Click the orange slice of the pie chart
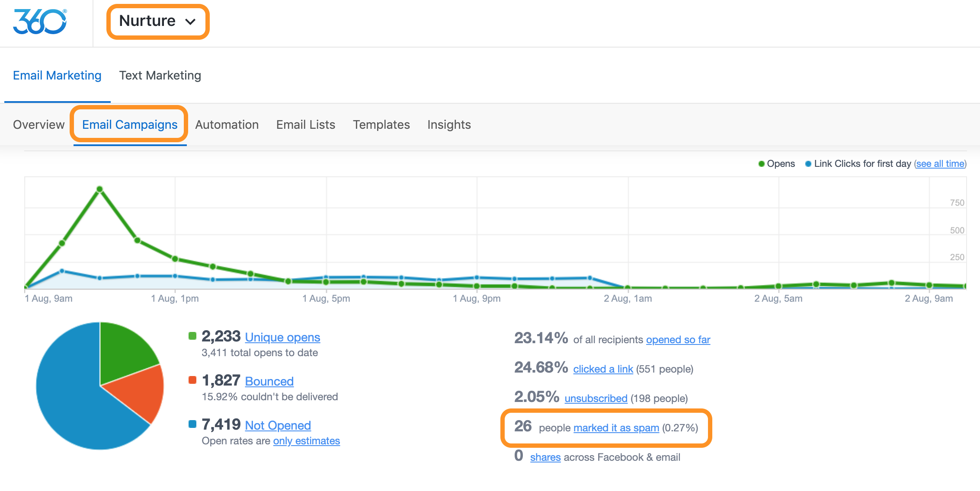 coord(141,392)
